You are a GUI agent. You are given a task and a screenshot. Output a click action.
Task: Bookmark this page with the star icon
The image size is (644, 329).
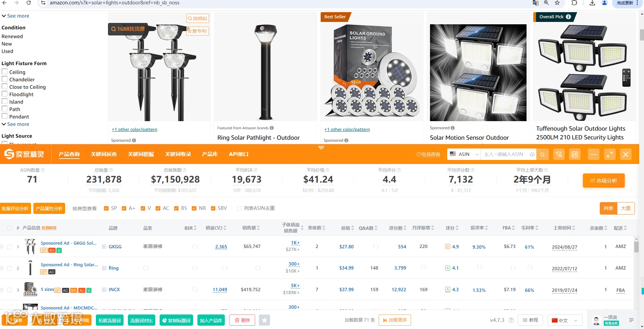click(x=557, y=3)
